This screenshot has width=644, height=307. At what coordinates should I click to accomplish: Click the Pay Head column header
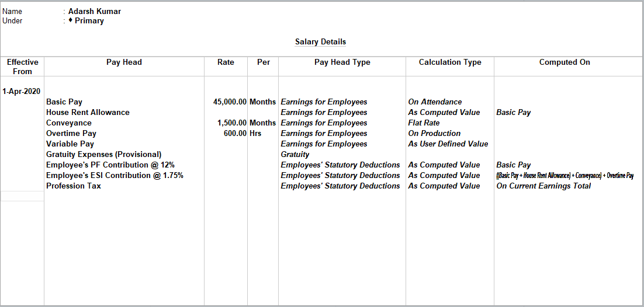click(x=124, y=62)
